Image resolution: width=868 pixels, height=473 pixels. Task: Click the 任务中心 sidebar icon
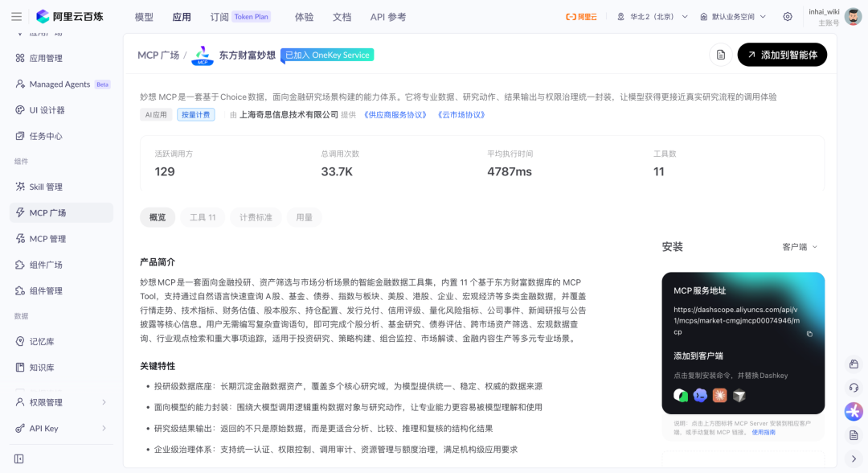(20, 136)
